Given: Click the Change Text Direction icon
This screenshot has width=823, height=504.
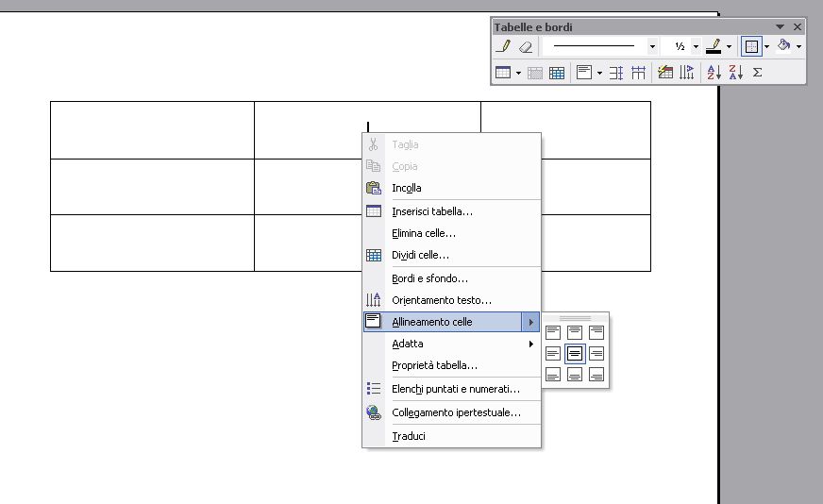Looking at the screenshot, I should click(686, 73).
